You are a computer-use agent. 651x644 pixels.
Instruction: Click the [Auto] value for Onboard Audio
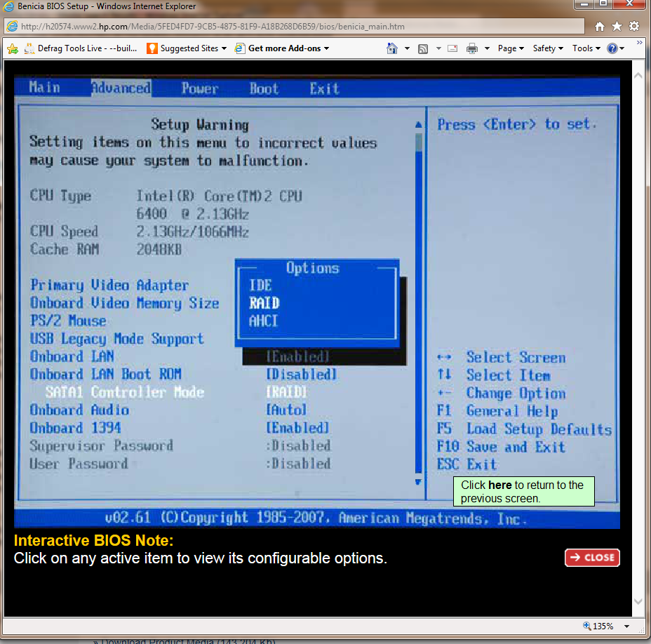tap(286, 410)
